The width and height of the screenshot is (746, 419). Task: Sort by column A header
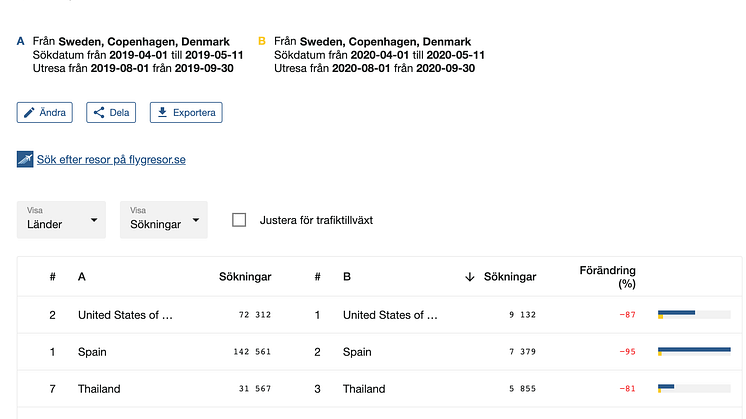[82, 277]
